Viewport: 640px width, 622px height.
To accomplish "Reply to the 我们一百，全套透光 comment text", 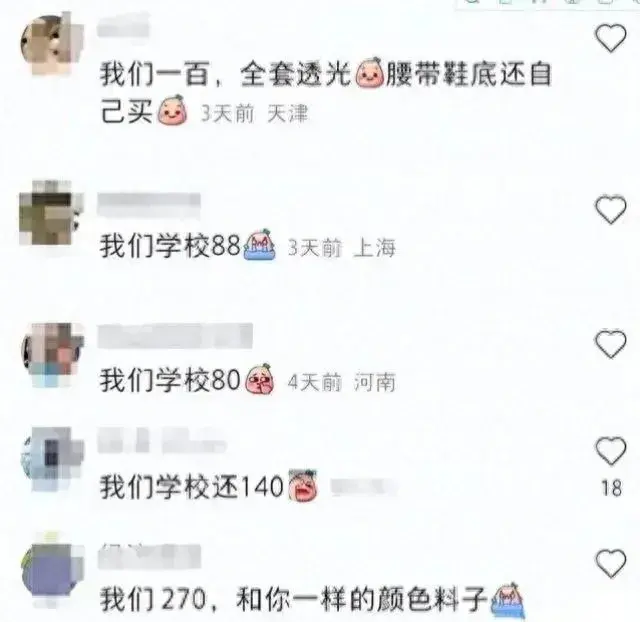I will coord(325,92).
